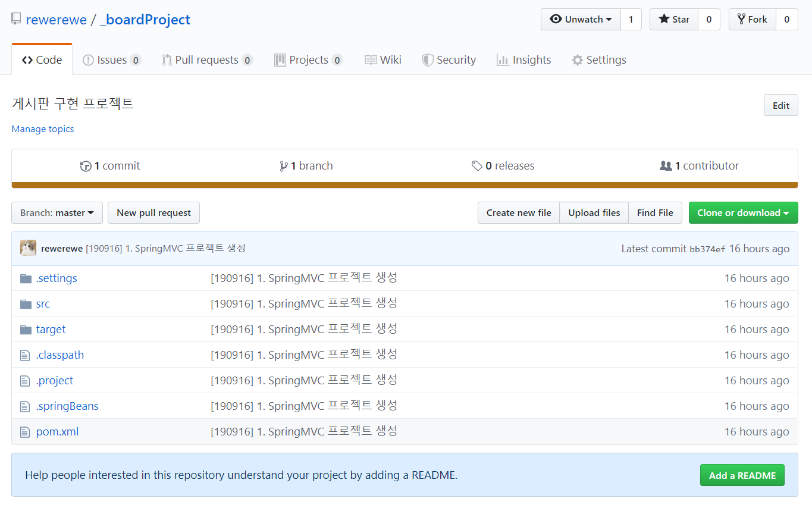Click the commit message in the pom.xml row
Screen dimensions: 812x511
pos(304,432)
